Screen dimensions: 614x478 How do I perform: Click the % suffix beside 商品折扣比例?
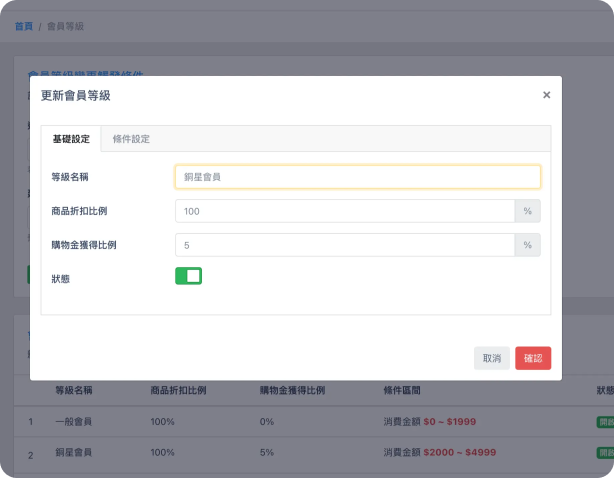click(527, 211)
